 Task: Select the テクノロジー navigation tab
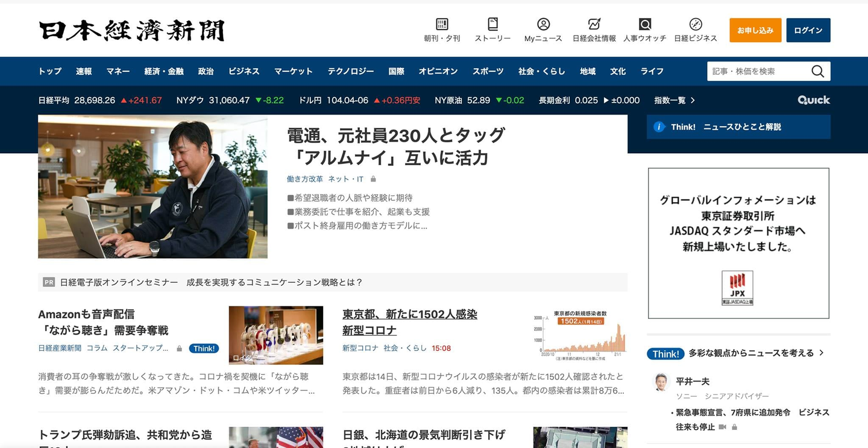point(351,71)
